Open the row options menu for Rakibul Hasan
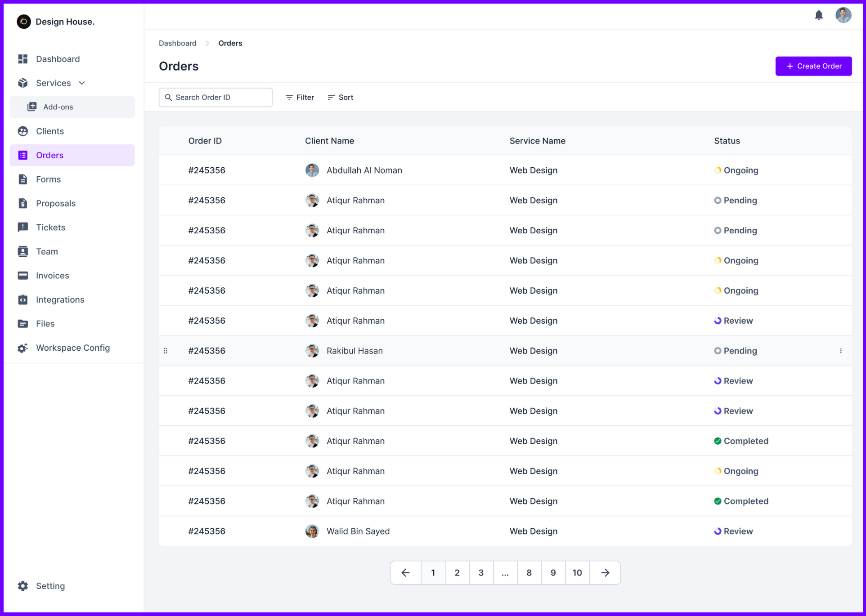 [x=840, y=351]
